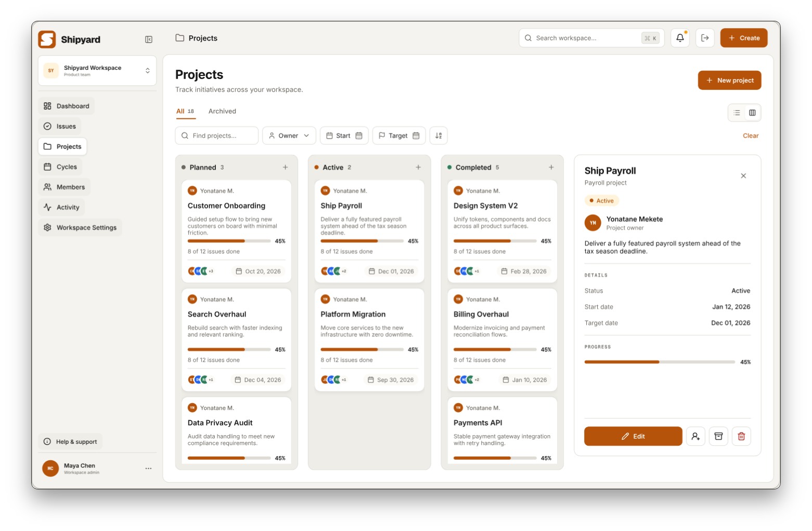Switch to the Archived tab
Screen dimensions: 812x531
(x=222, y=111)
